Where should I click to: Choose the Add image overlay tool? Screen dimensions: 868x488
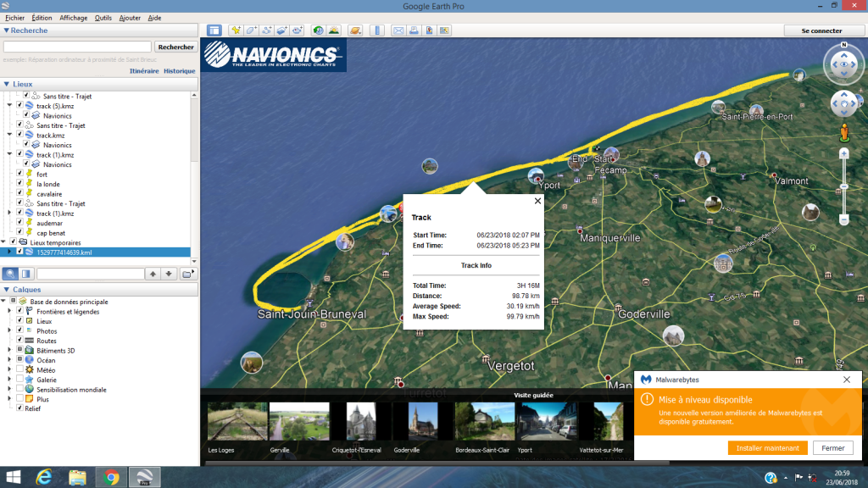pyautogui.click(x=281, y=30)
